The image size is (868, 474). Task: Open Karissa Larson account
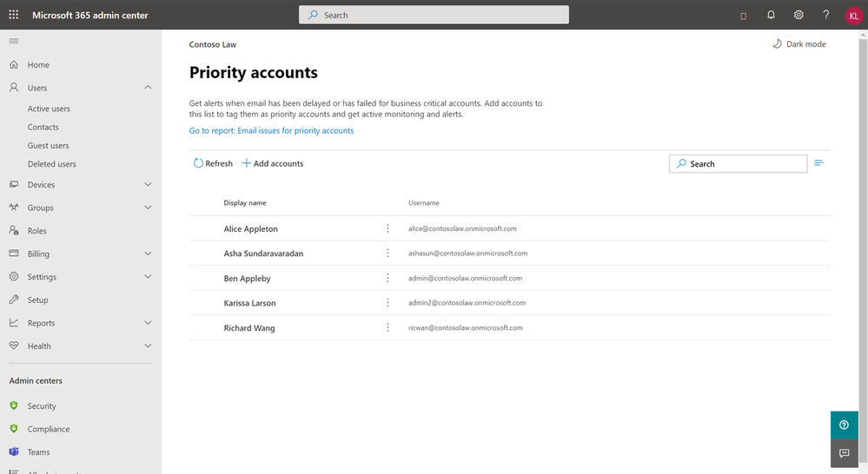(x=249, y=303)
